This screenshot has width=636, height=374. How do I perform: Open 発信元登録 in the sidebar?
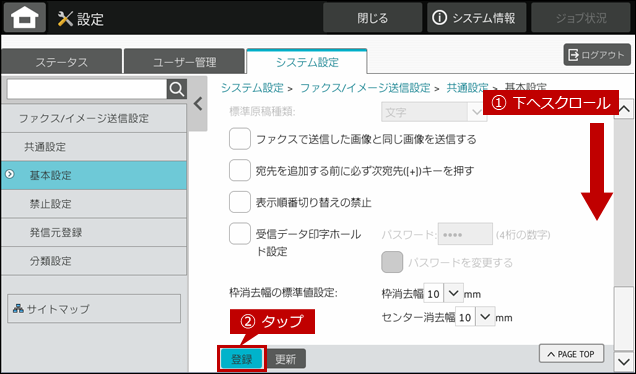[x=94, y=232]
